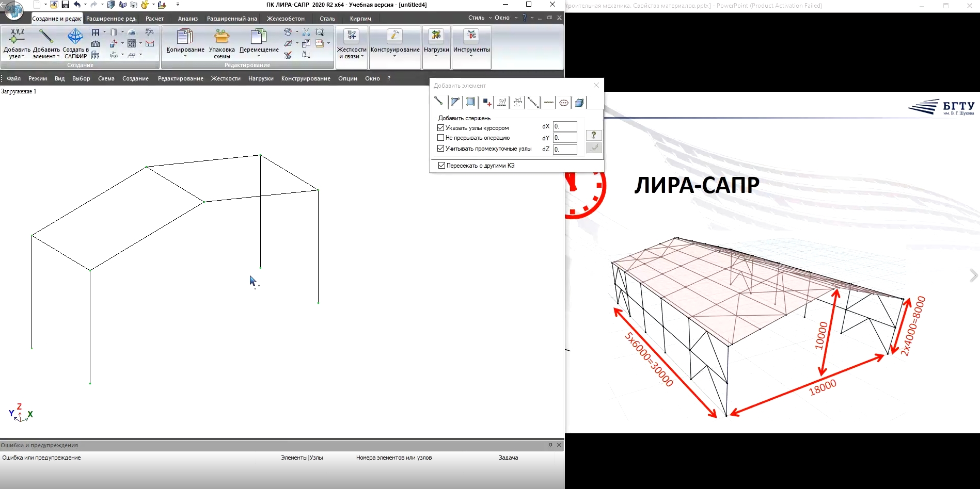Screen dimensions: 980x489
Task: Switch to the Сталь ribbon tab
Action: (x=327, y=19)
